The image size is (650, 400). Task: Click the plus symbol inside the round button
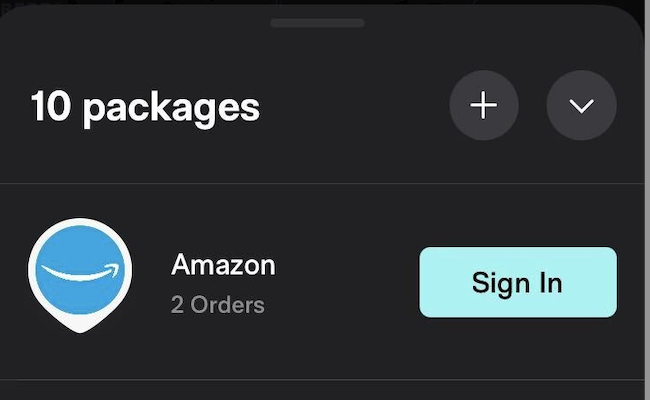[x=484, y=105]
